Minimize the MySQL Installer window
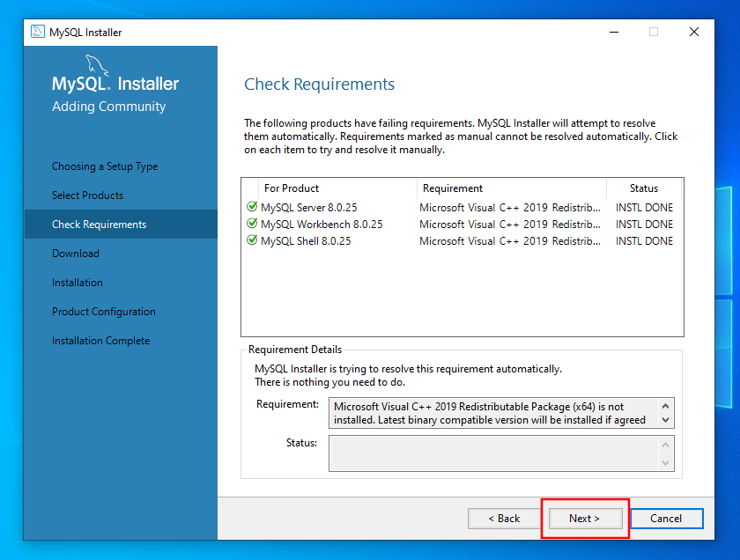 coord(614,32)
